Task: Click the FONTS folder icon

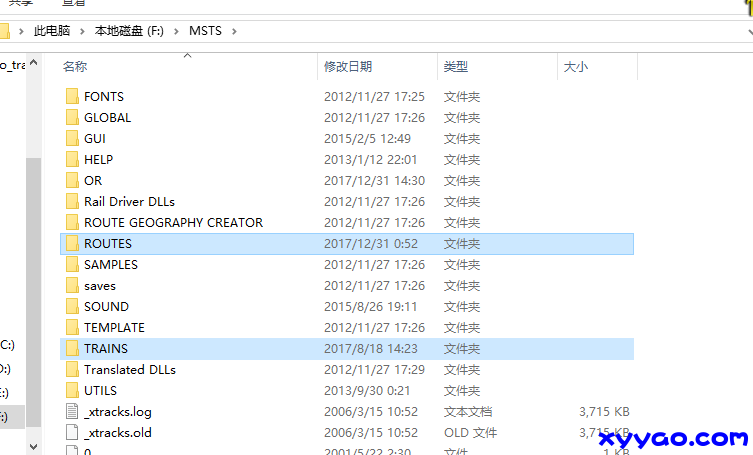Action: [x=71, y=97]
